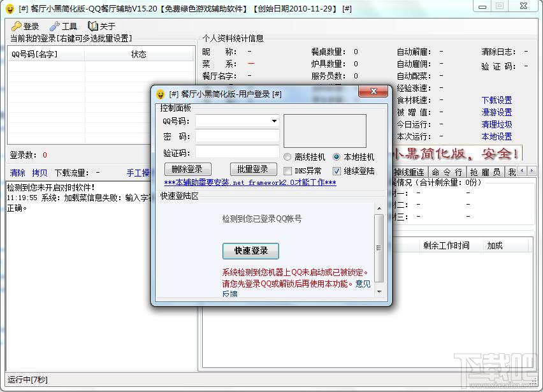Toggle the 继续登陆 checkbox
This screenshot has height=392, width=543.
pos(337,171)
